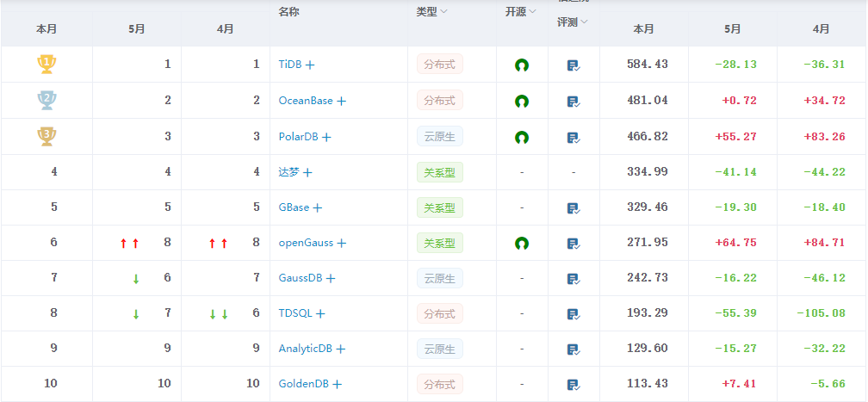This screenshot has width=868, height=402.
Task: Click openGauss's open-source icon
Action: point(522,243)
